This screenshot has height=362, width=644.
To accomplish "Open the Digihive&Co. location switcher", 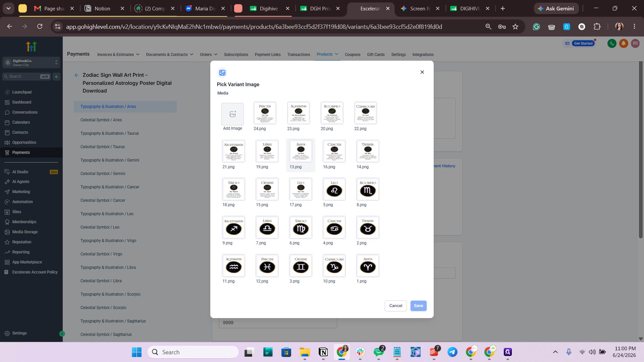I will tap(31, 63).
